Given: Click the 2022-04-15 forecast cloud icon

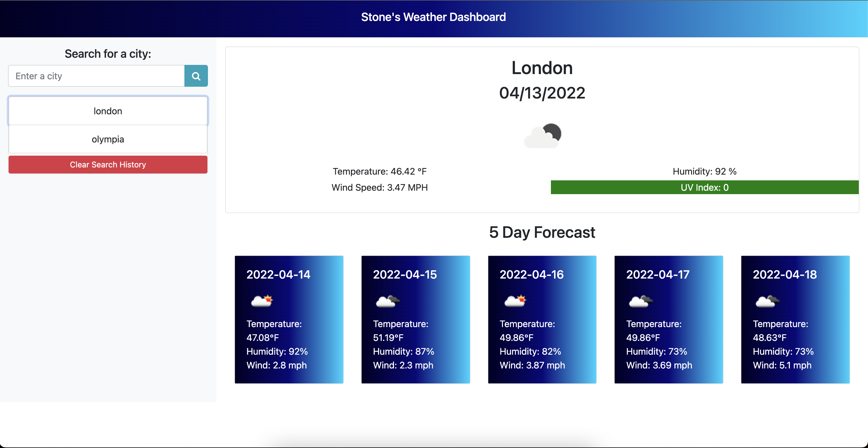Looking at the screenshot, I should coord(388,301).
